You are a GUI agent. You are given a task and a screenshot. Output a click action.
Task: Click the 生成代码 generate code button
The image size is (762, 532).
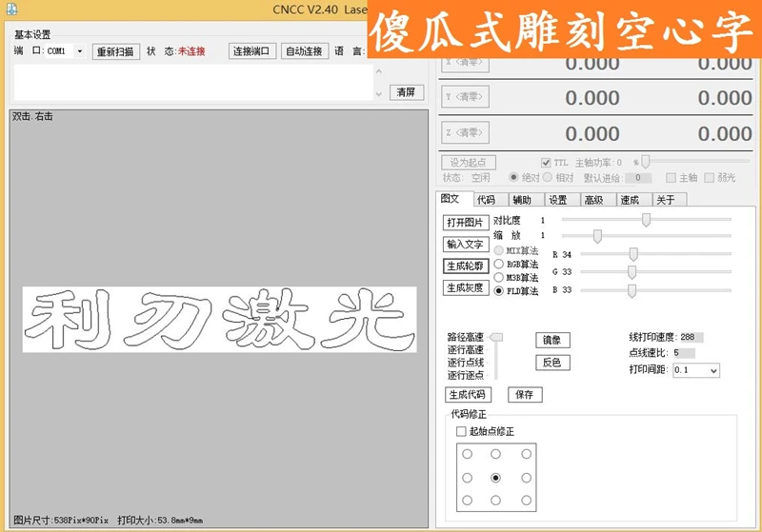468,394
